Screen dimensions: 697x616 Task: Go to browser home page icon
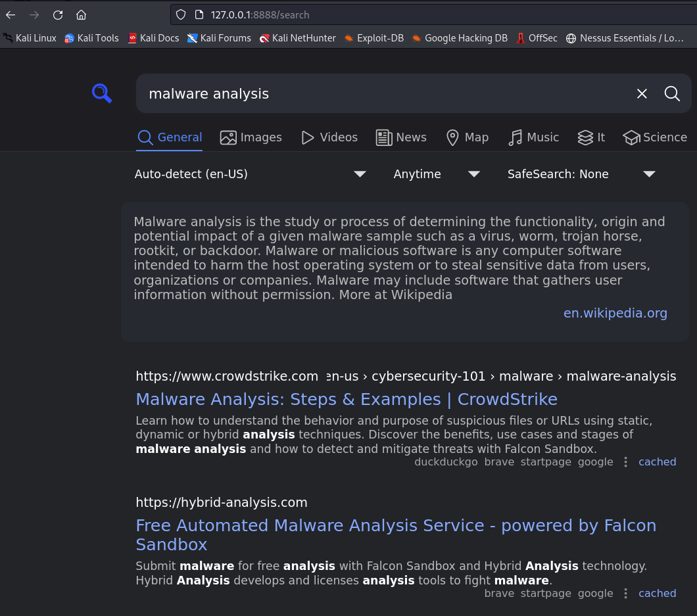(x=81, y=14)
